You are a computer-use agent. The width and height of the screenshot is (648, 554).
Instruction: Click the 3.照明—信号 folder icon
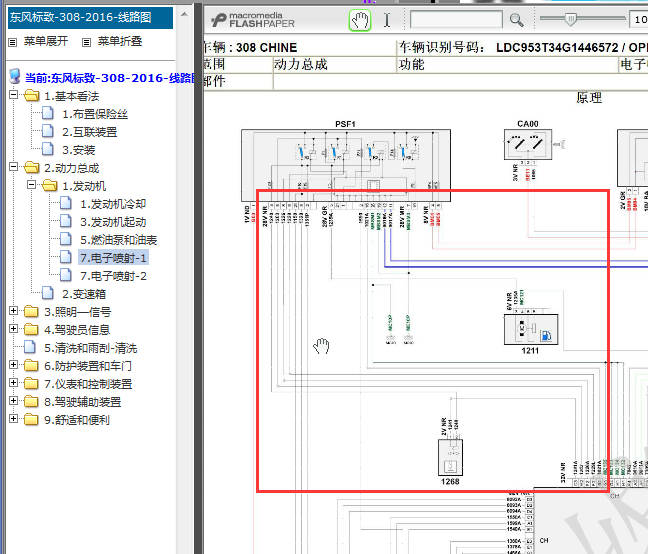31,311
